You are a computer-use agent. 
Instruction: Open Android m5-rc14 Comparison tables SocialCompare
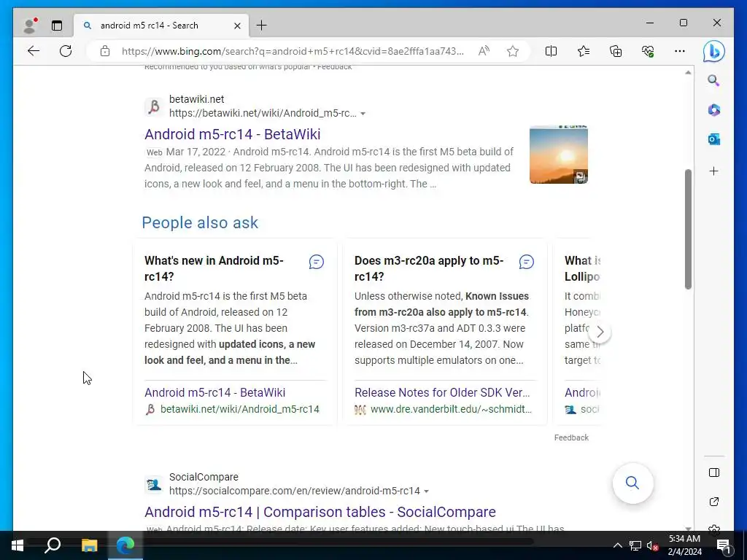(x=320, y=512)
